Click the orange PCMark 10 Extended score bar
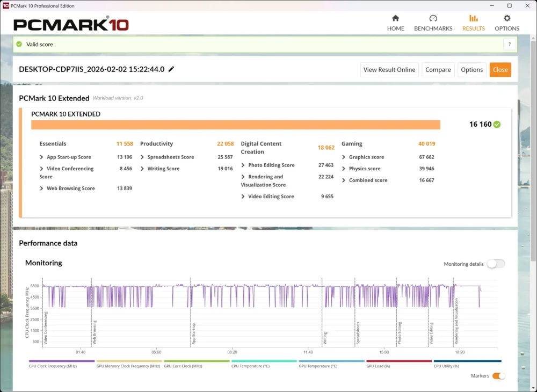 coord(236,125)
